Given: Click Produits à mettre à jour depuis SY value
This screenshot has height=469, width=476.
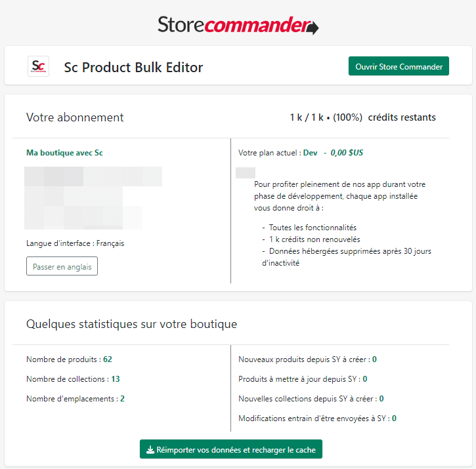Looking at the screenshot, I should coord(365,379).
